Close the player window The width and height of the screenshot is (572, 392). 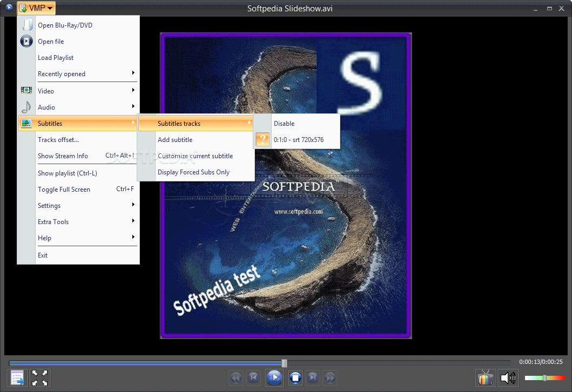[x=561, y=9]
